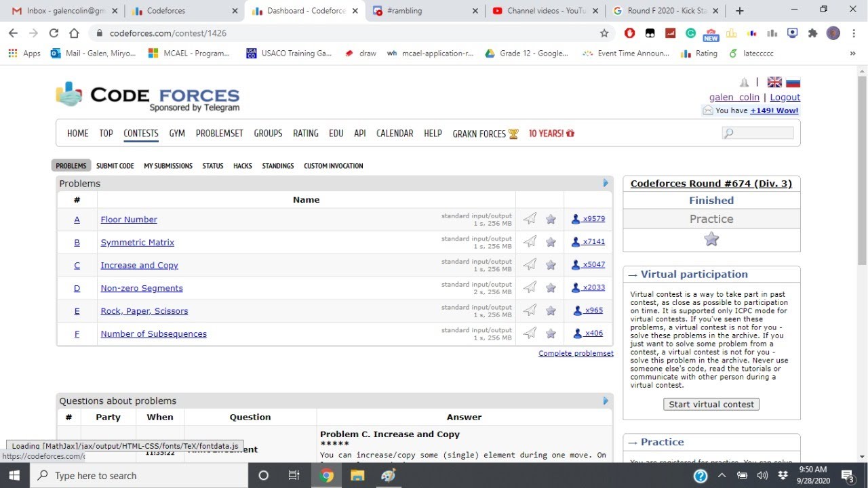Open the Floor Number problem
The height and width of the screenshot is (488, 868).
click(129, 220)
